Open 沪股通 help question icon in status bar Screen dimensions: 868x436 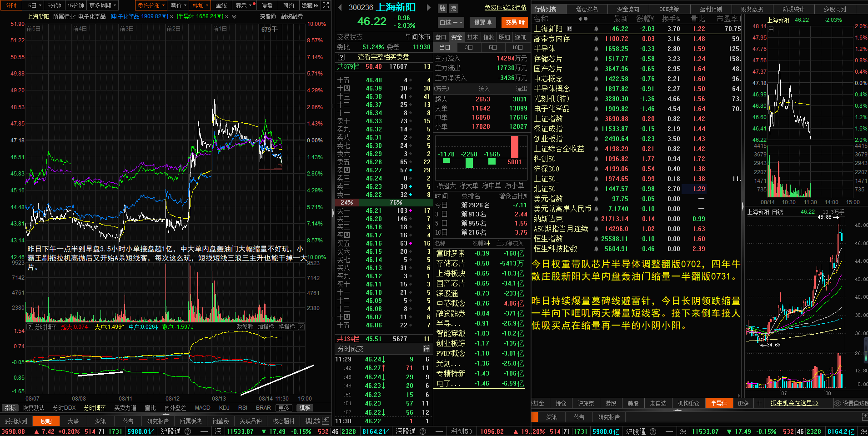point(187,431)
